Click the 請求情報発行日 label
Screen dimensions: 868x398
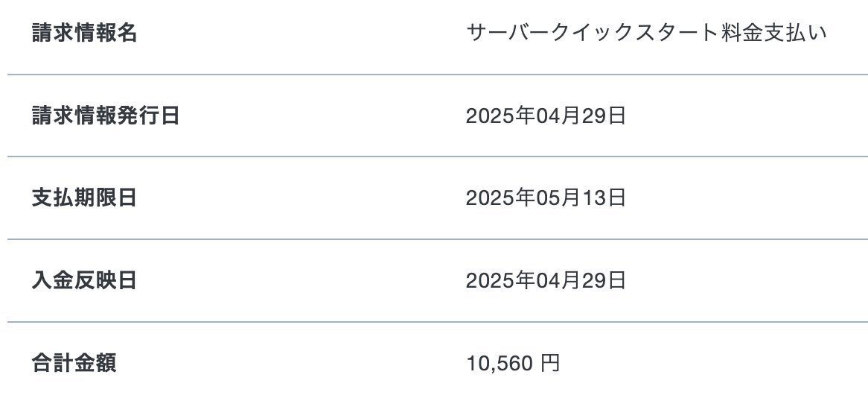click(105, 116)
